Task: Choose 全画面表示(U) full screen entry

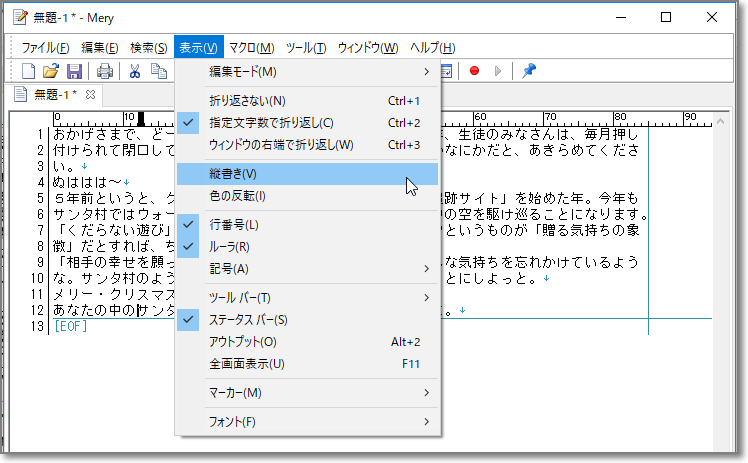Action: (x=247, y=364)
